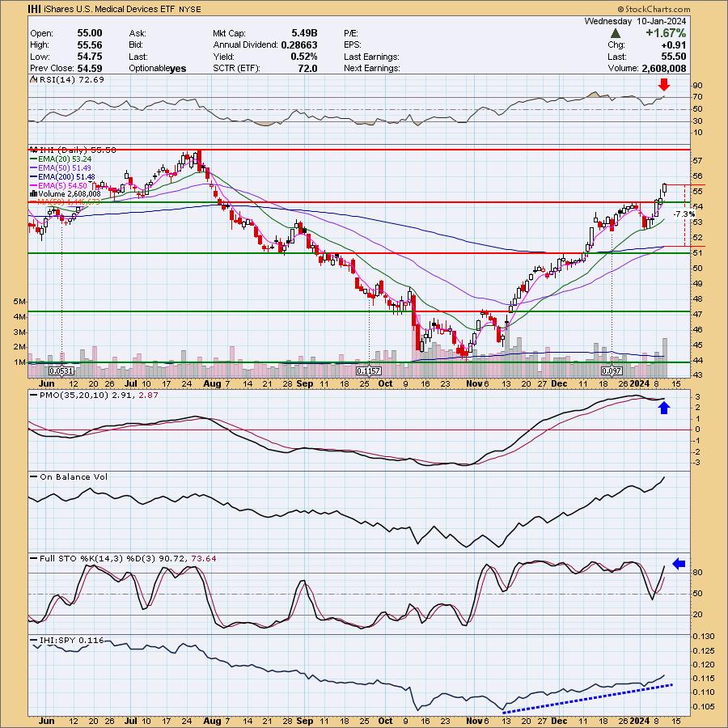
Task: Click the volume bars legend icon
Action: coord(33,194)
